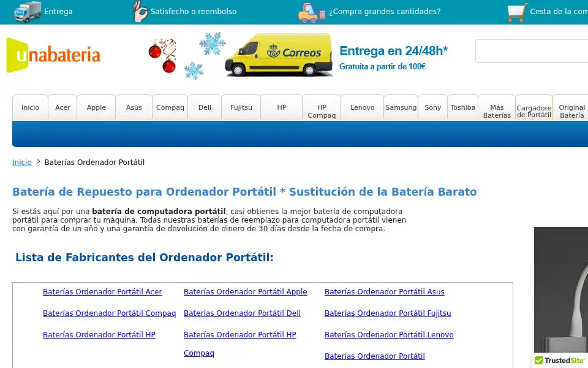Open Baterías Ordenador Portátil Compaq link
Screen dimensions: 588x368
(x=109, y=313)
